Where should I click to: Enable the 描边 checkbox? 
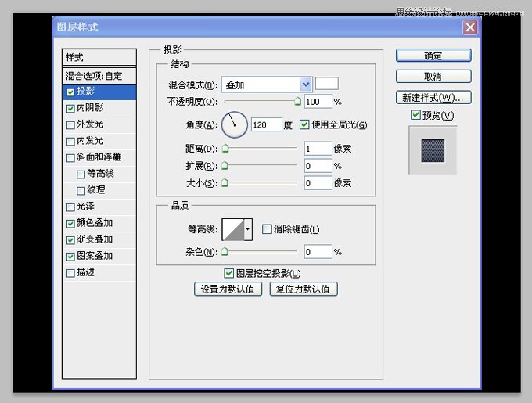(70, 273)
